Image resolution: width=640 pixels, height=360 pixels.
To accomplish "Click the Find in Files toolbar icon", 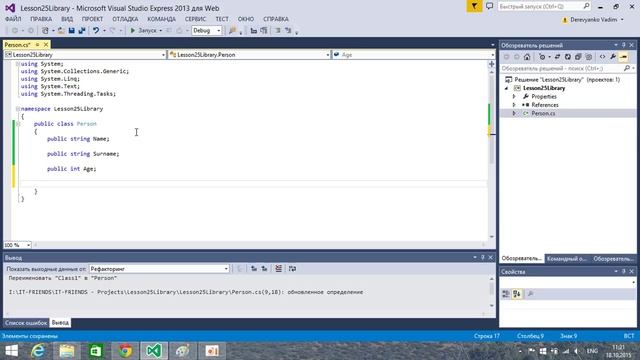I will click(233, 31).
